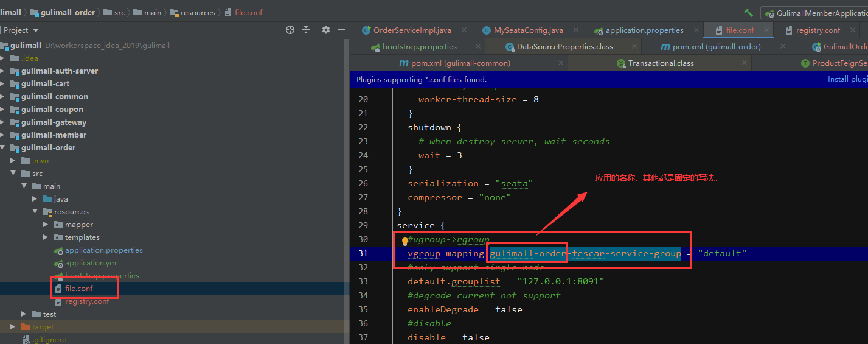Select gulimall-auth-server module in tree
Screen dimensions: 868x344
pos(60,71)
